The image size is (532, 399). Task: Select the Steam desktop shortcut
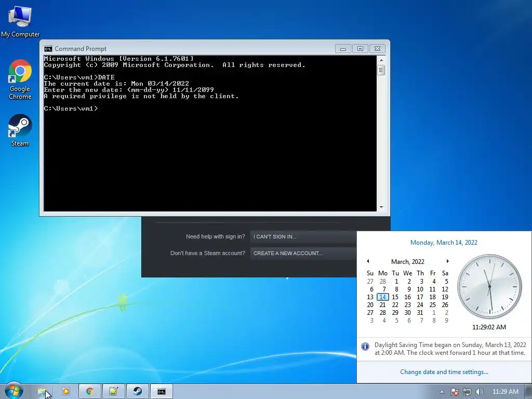20,130
